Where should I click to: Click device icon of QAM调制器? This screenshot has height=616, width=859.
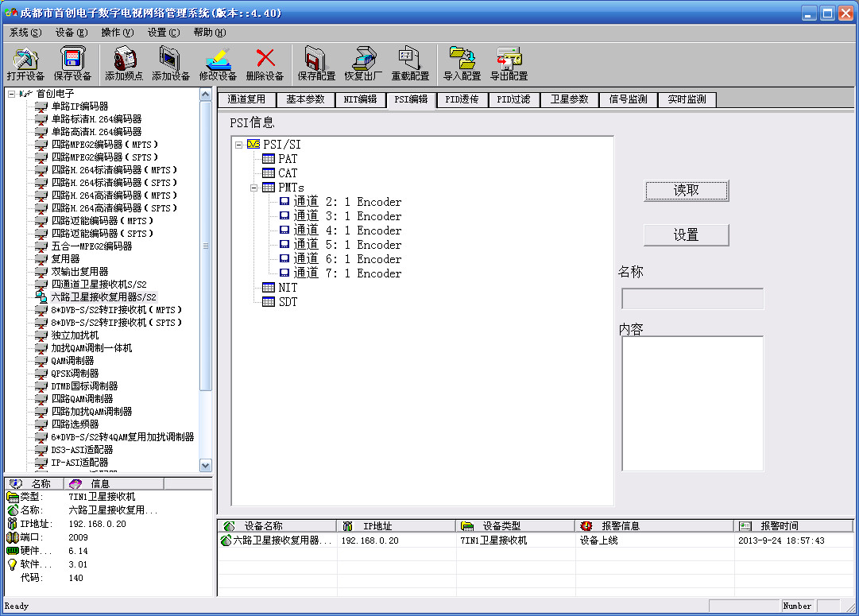coord(41,361)
